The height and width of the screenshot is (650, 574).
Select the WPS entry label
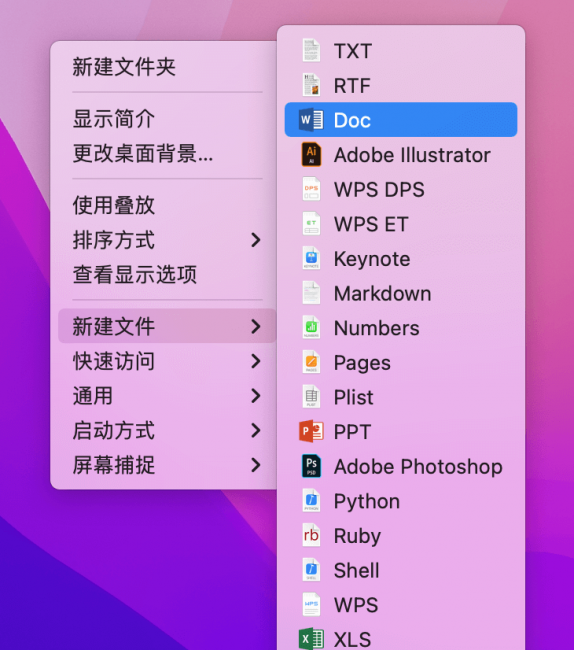click(356, 604)
